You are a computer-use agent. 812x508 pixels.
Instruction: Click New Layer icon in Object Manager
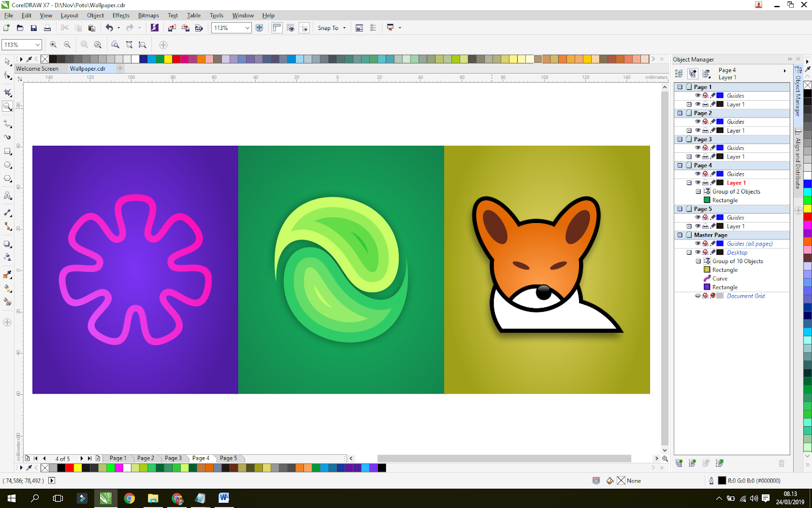679,463
